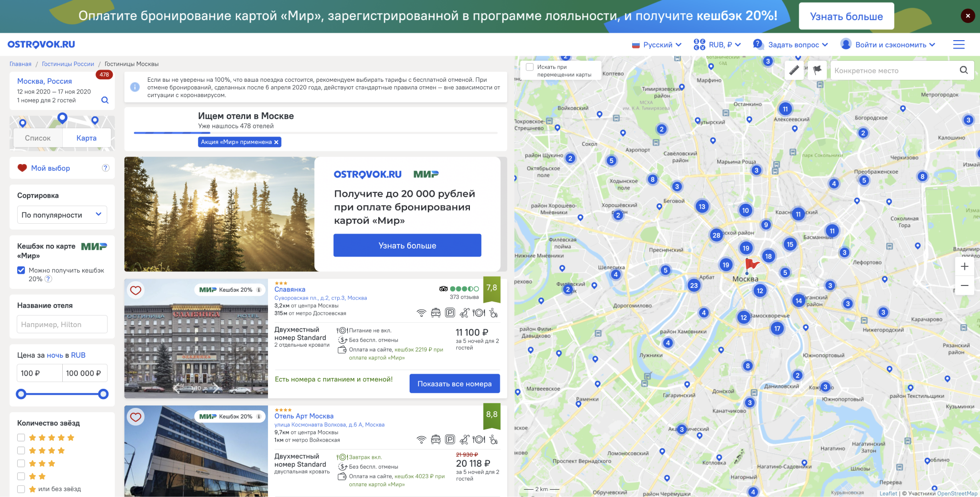Click the maximum price 100 000 ₽ field

(85, 373)
